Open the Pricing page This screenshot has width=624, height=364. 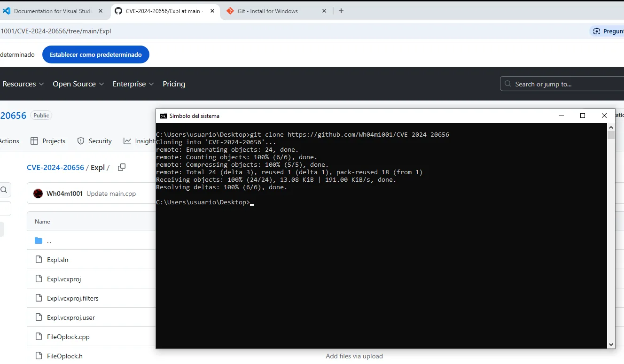[174, 84]
